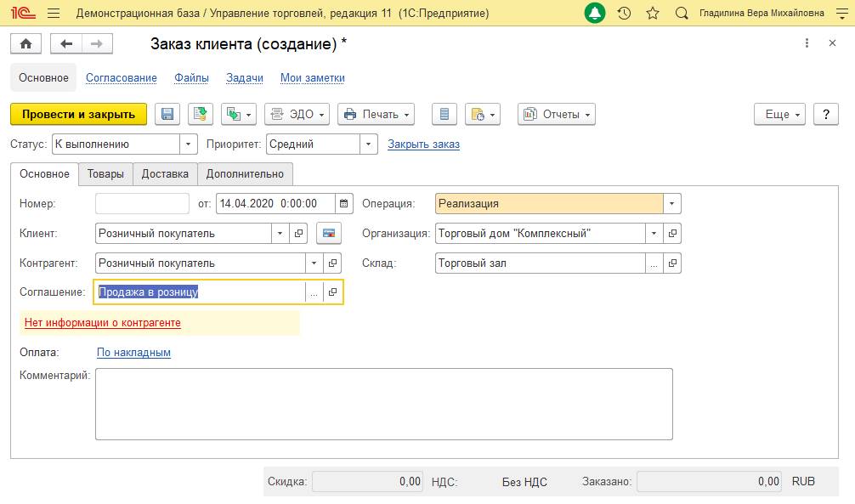The width and height of the screenshot is (855, 504).
Task: Go to the home page icon
Action: pos(25,43)
